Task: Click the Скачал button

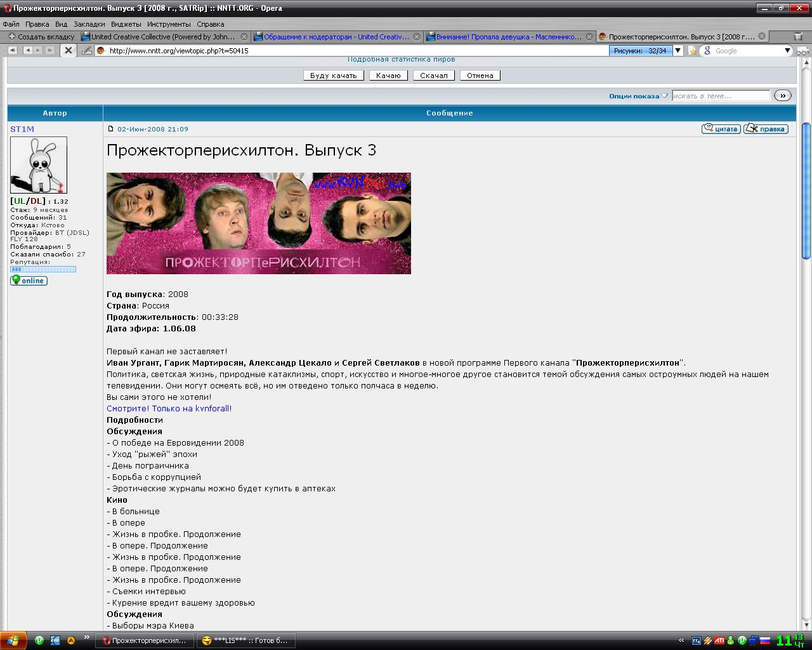Action: (434, 76)
